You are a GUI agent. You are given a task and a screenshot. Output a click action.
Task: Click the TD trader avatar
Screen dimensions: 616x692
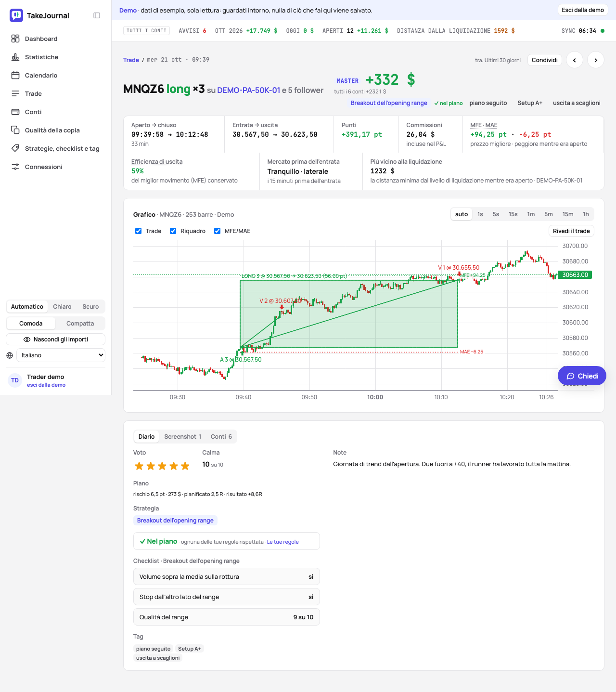[15, 380]
